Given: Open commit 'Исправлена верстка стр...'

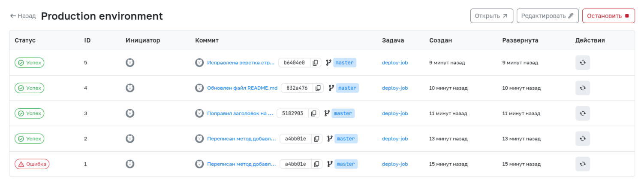Looking at the screenshot, I should (x=241, y=63).
